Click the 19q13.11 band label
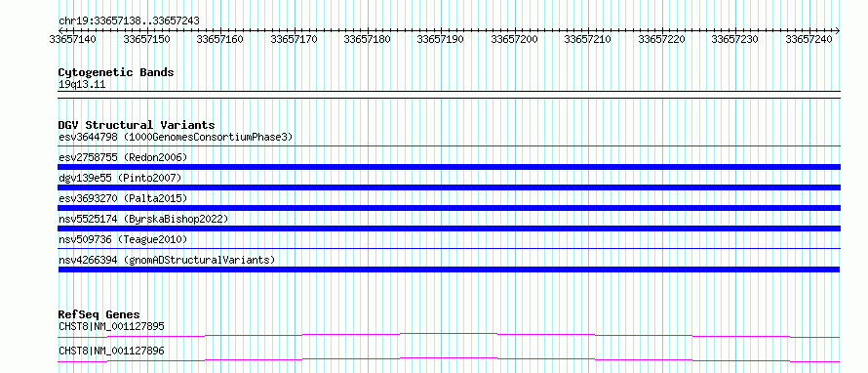 82,85
